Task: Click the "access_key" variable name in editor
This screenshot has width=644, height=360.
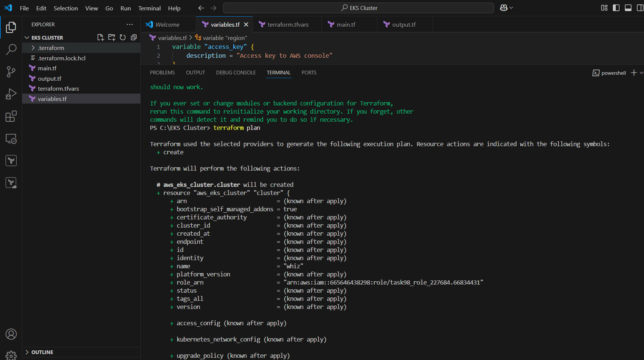Action: (x=226, y=47)
